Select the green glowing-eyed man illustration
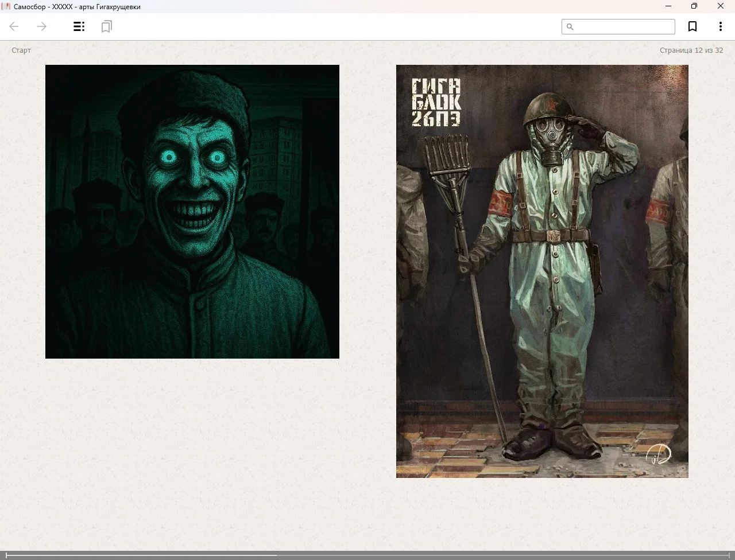This screenshot has width=735, height=560. click(x=192, y=212)
